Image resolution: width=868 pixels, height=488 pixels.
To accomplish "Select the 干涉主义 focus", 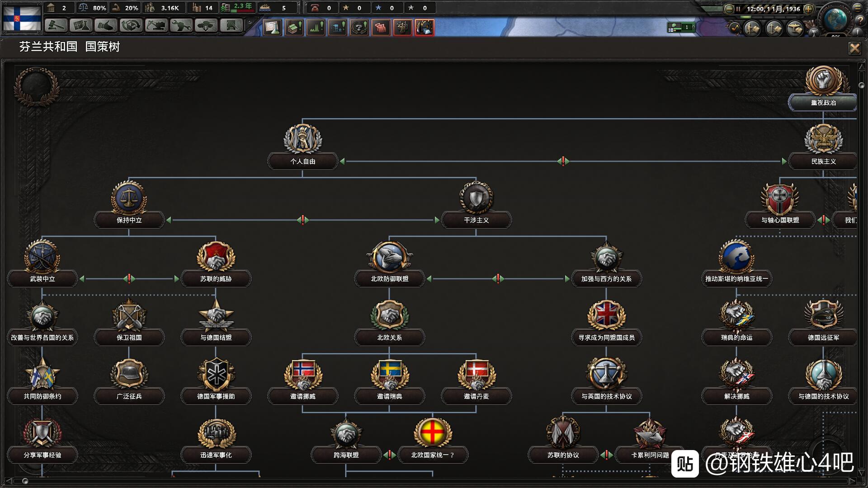I will [x=476, y=220].
